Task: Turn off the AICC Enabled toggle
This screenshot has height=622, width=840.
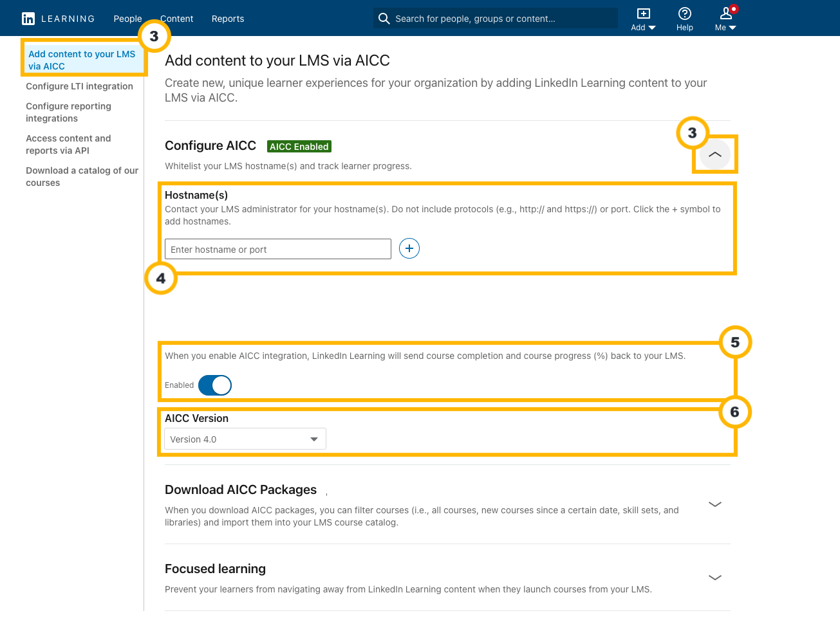Action: (215, 385)
